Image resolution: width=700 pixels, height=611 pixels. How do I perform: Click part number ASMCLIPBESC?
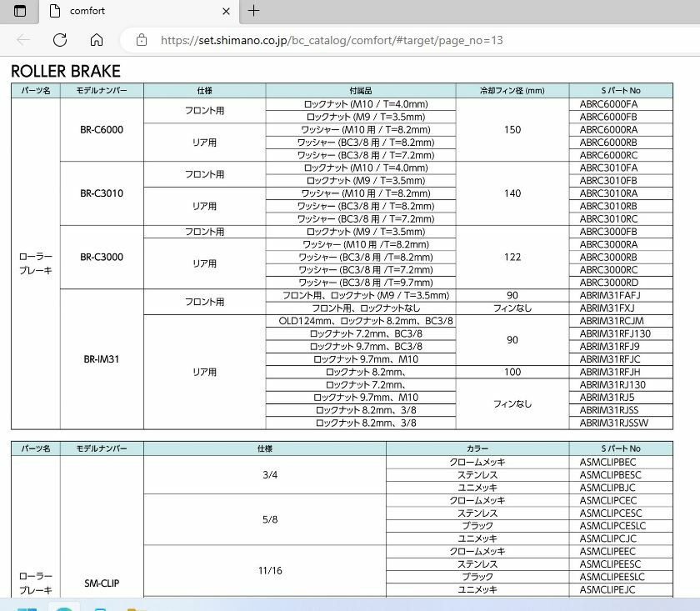(610, 475)
